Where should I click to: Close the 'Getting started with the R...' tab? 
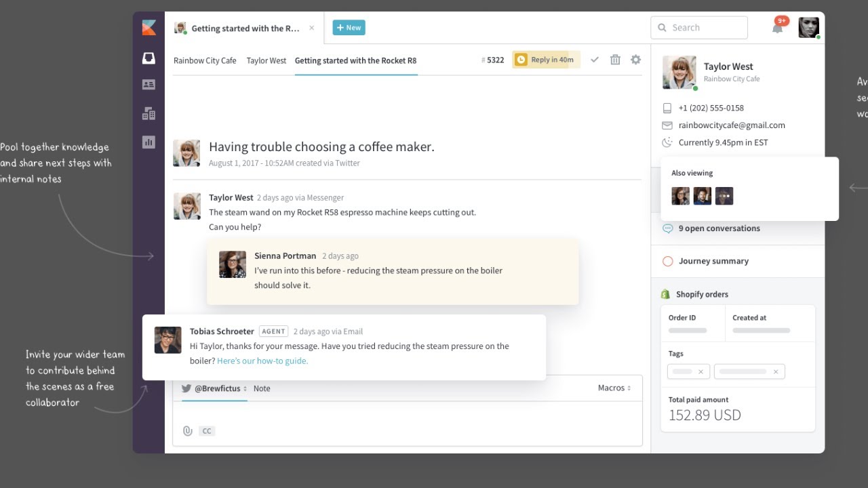[x=312, y=28]
